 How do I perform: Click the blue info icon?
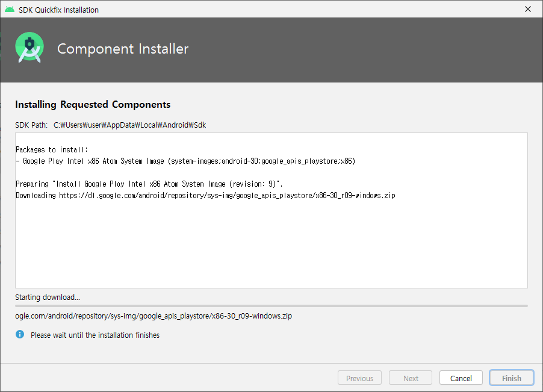point(20,335)
